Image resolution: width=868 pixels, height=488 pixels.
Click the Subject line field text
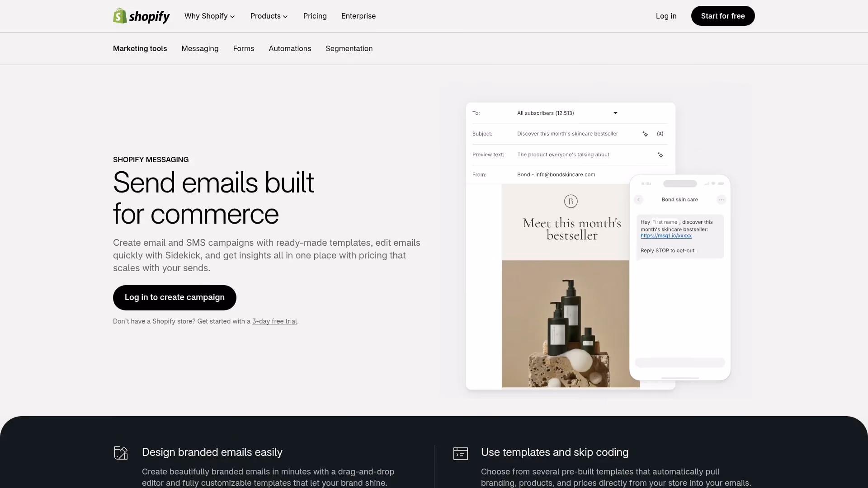coord(567,134)
